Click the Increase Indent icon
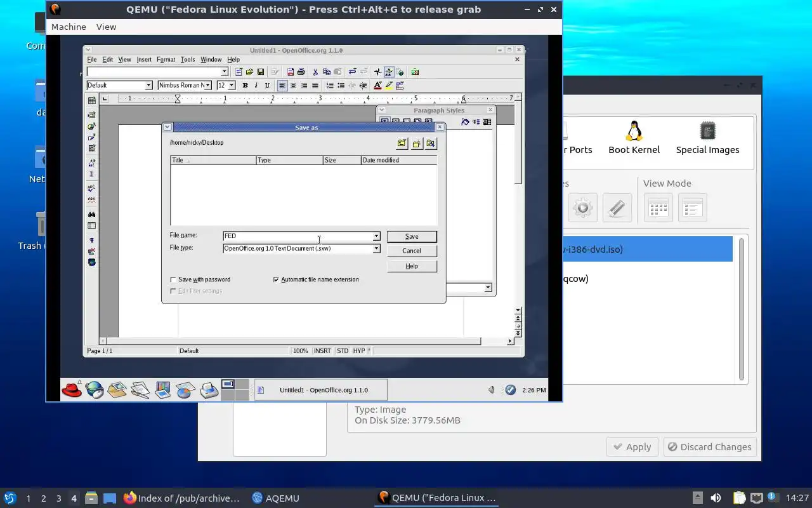 [x=363, y=86]
